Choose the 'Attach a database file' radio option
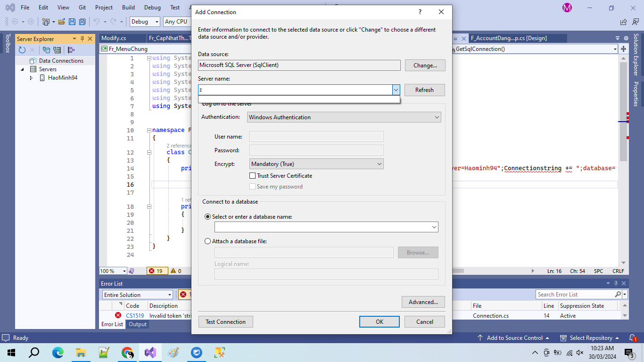 208,241
